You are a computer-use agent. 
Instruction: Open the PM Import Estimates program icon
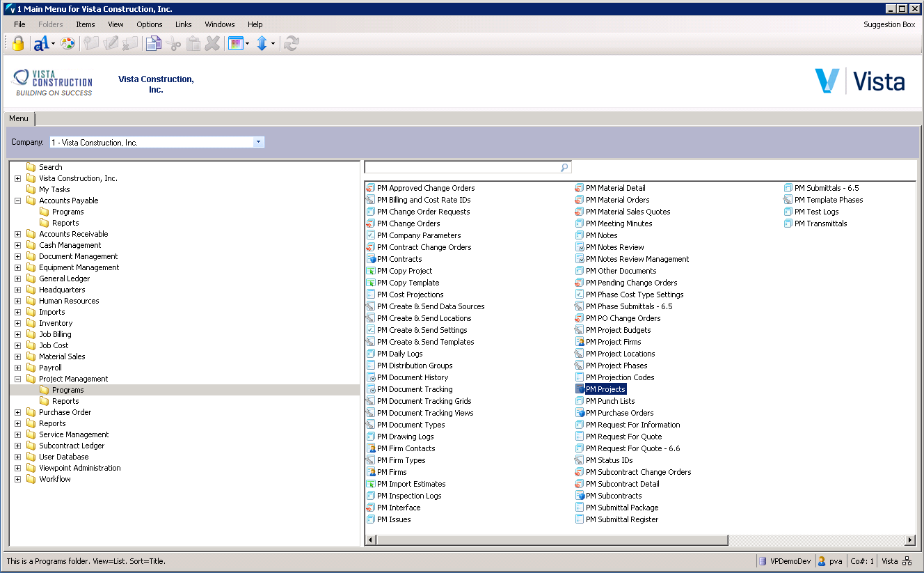coord(372,484)
